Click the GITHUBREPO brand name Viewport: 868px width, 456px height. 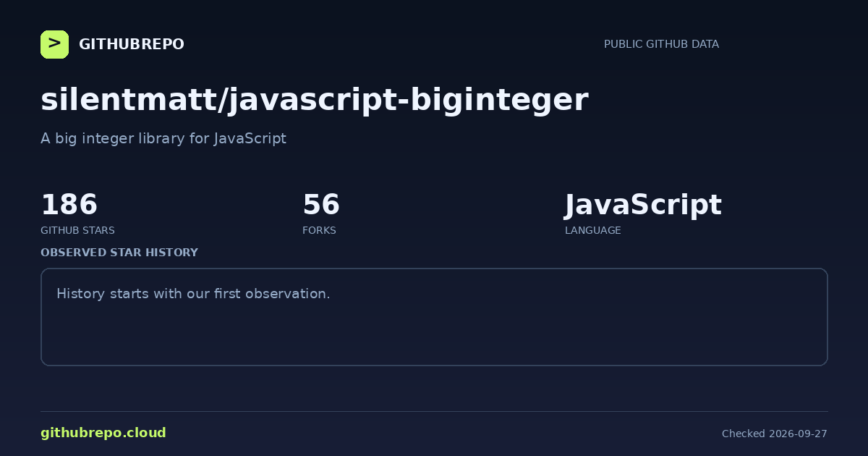pos(132,44)
